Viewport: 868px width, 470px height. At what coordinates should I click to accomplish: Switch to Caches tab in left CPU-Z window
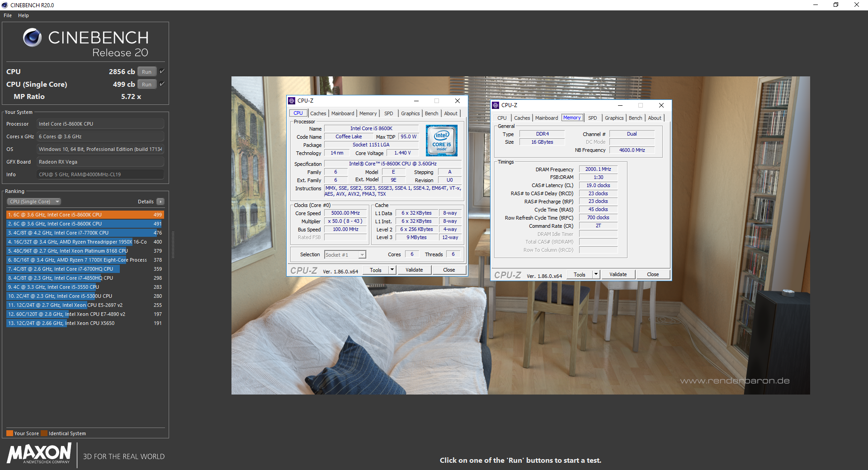(x=318, y=113)
